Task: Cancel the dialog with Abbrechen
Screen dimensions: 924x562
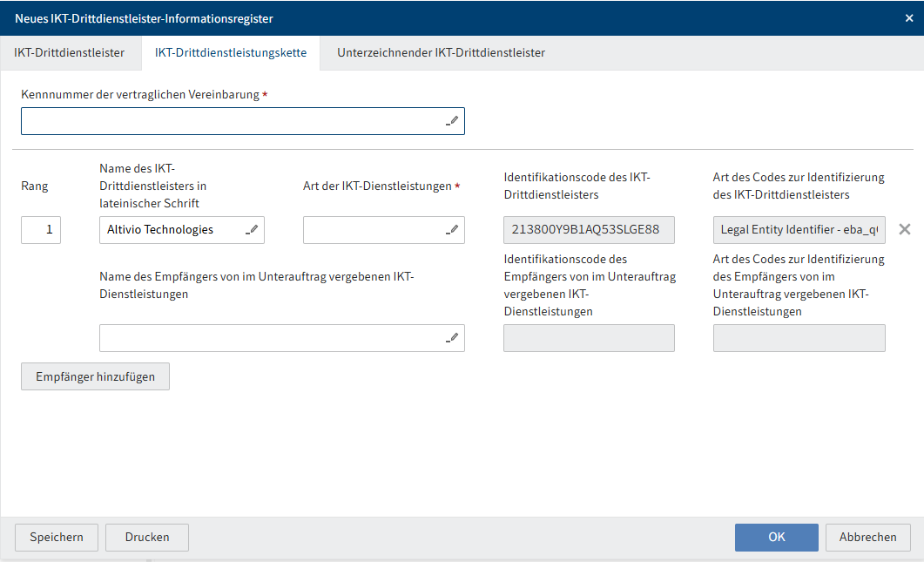Action: (x=867, y=537)
